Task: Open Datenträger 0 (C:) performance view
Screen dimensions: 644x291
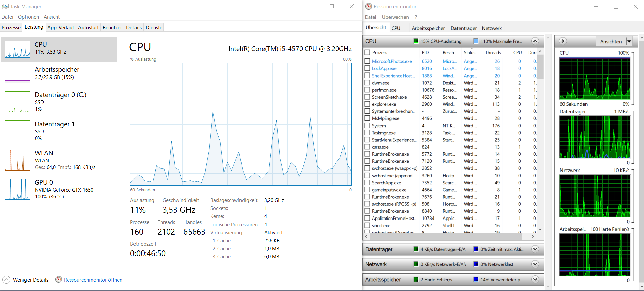Action: [59, 102]
